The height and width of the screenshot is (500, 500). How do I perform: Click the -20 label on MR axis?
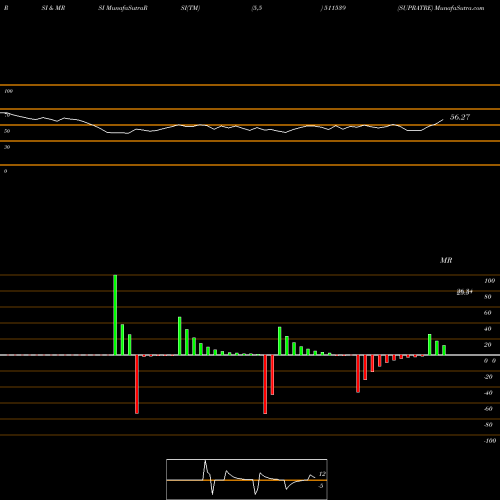point(488,377)
